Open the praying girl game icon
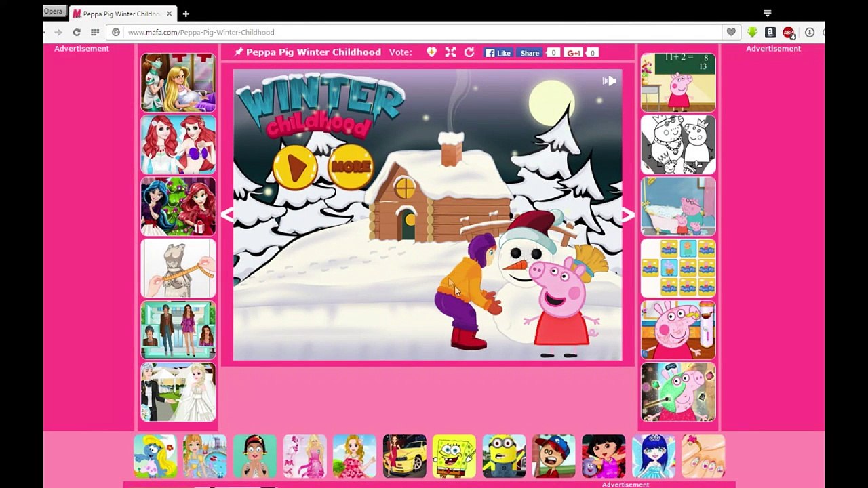Viewport: 868px width, 488px height. point(255,456)
